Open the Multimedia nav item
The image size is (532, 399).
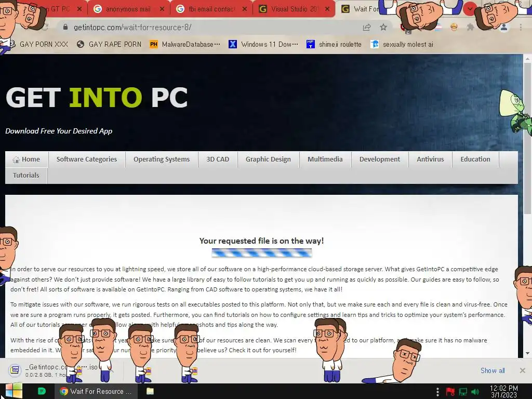325,159
